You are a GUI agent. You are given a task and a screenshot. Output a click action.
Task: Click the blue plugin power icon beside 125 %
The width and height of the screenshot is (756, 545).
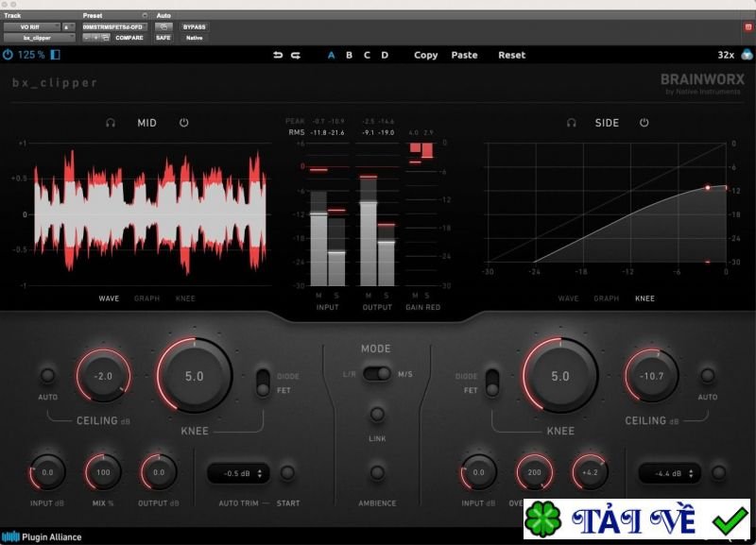click(x=8, y=55)
